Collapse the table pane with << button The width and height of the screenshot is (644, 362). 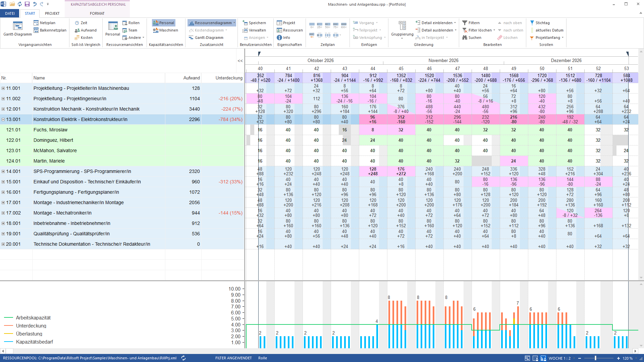click(x=240, y=61)
